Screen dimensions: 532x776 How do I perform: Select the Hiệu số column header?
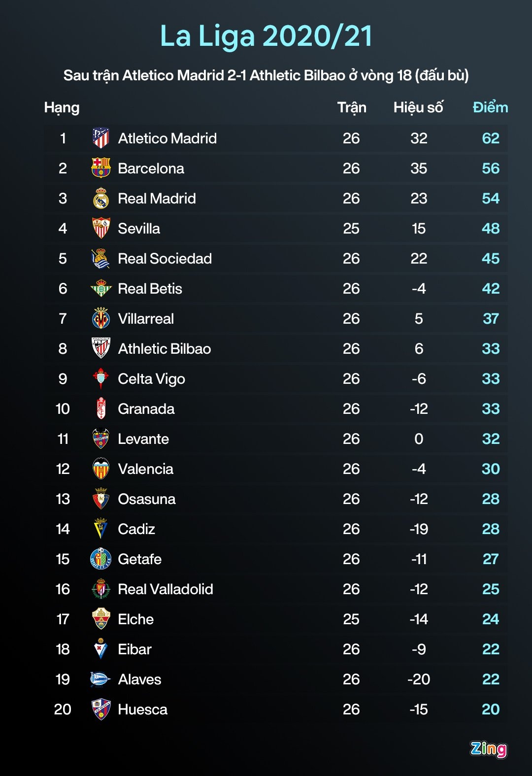tap(418, 107)
